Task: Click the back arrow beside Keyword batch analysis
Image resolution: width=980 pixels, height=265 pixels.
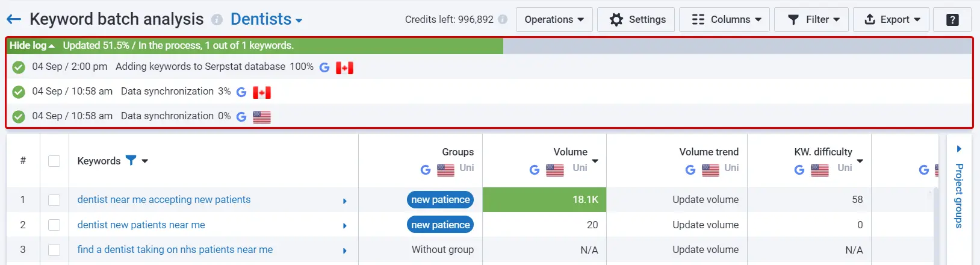Action: coord(13,19)
